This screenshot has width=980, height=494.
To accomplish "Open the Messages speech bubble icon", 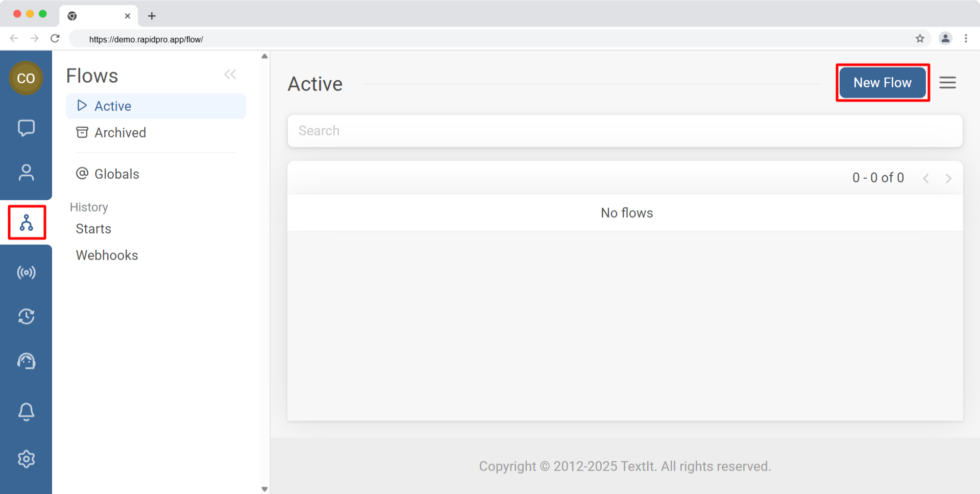I will click(26, 128).
